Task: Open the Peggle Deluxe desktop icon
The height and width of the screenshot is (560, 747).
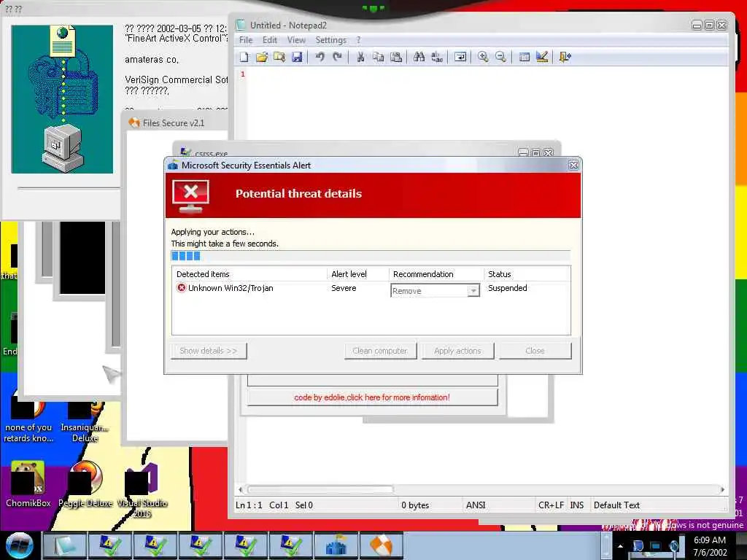Action: pos(85,484)
